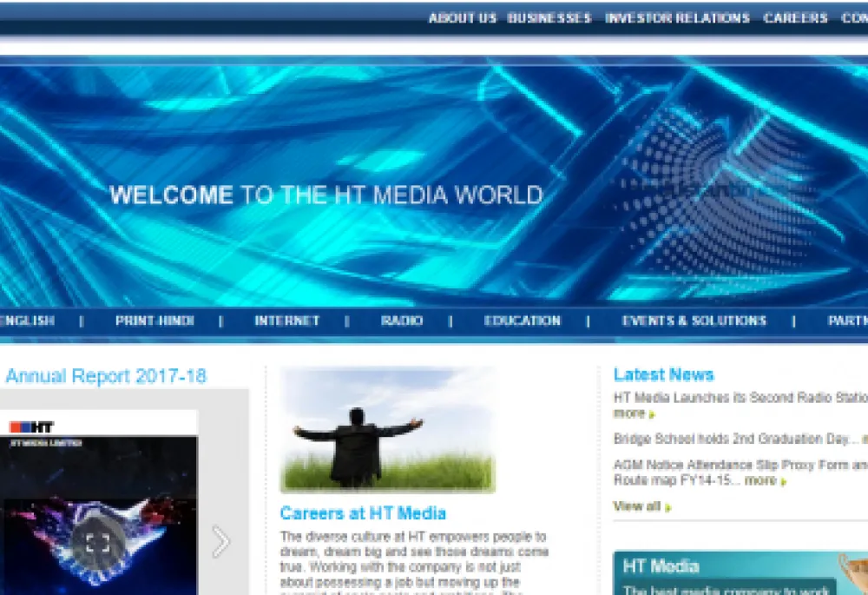The width and height of the screenshot is (868, 595).
Task: Click the fullscreen icon on the annual report
Action: (97, 542)
